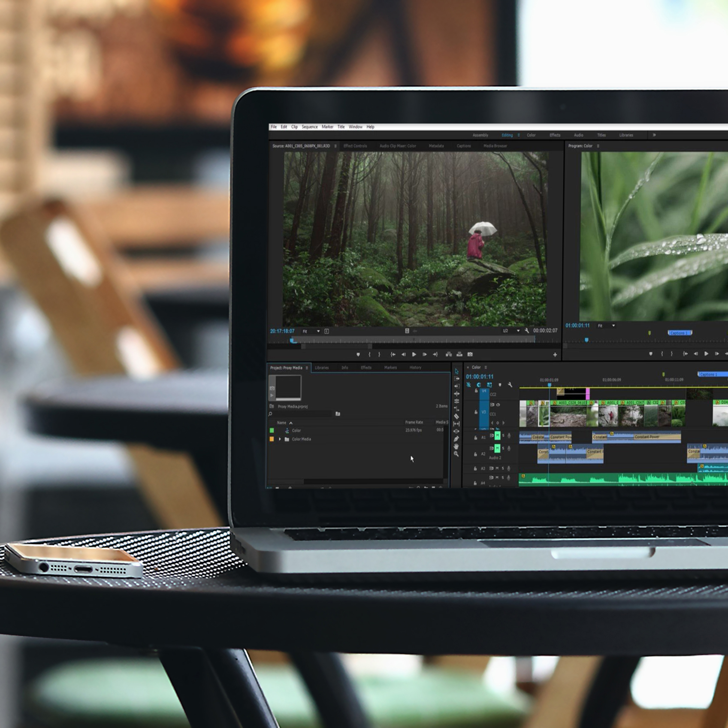Select the Pen tool
The image size is (728, 728).
coord(456,439)
